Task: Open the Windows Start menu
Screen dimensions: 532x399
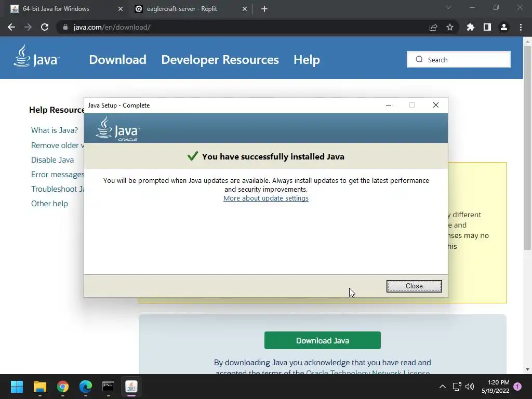Action: point(17,387)
